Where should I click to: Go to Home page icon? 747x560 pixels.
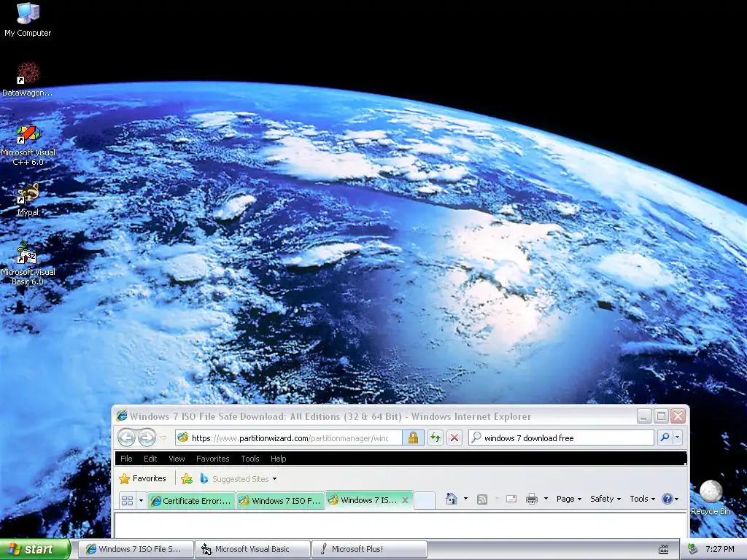click(x=451, y=499)
